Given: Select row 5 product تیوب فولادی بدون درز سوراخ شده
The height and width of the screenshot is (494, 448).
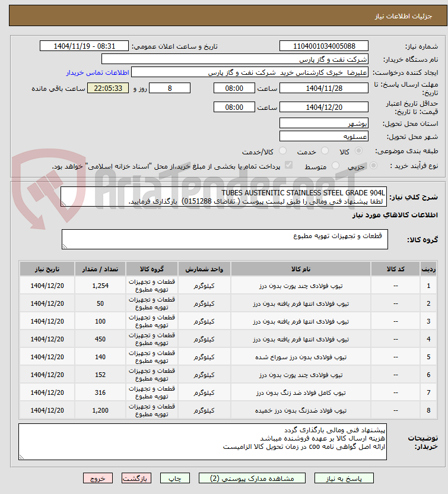Looking at the screenshot, I should (301, 357).
